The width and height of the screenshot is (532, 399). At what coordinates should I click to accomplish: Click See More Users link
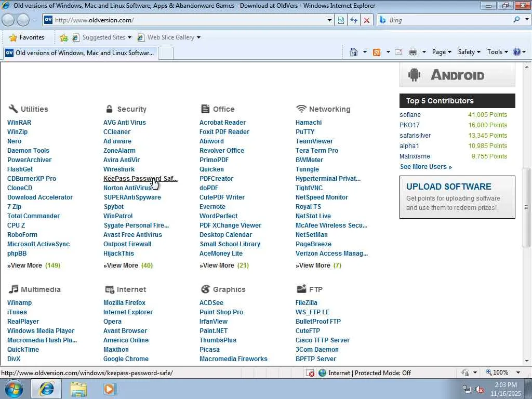[x=425, y=167]
